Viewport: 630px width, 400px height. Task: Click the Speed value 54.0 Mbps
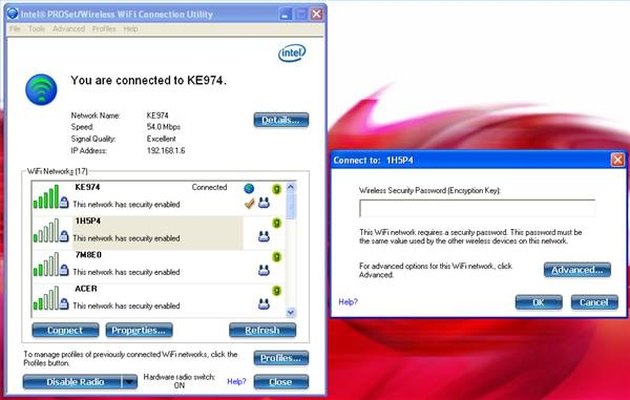pos(164,127)
